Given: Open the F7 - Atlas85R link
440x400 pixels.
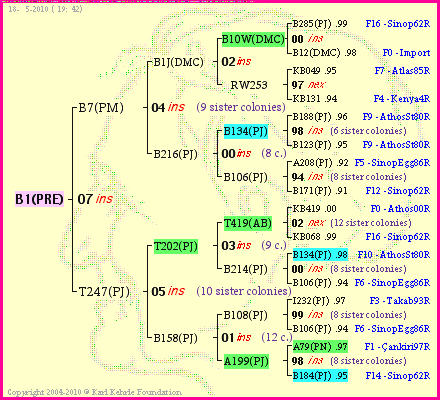Looking at the screenshot, I should point(402,71).
